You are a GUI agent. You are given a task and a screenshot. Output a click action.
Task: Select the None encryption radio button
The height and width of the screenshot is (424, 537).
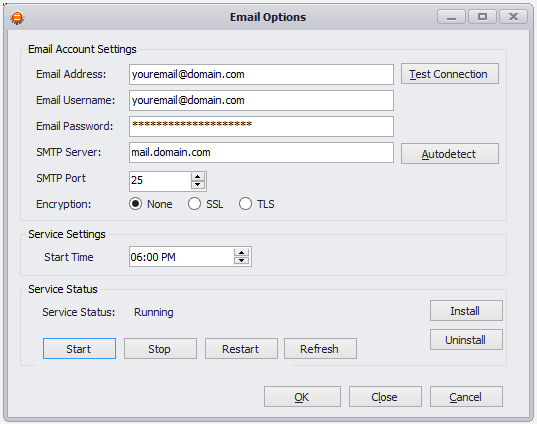pyautogui.click(x=136, y=204)
